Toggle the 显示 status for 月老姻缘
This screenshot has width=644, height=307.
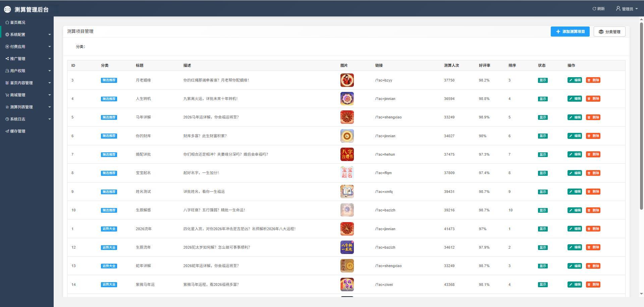click(542, 80)
